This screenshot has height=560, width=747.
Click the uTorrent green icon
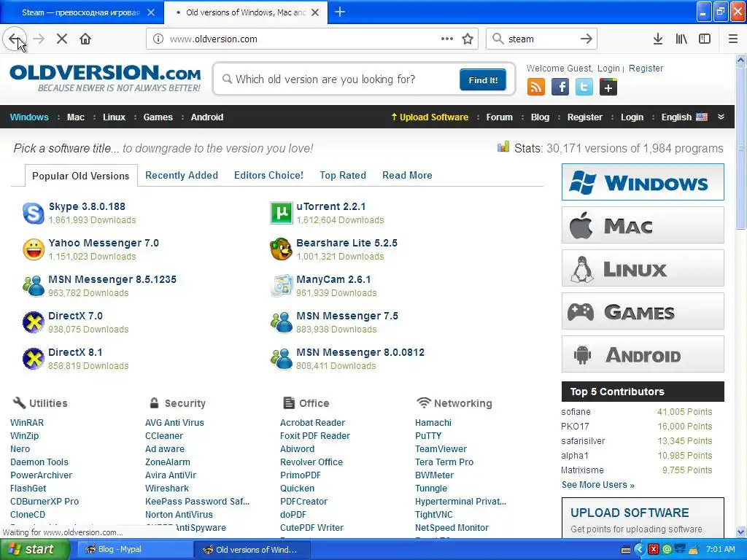(281, 213)
